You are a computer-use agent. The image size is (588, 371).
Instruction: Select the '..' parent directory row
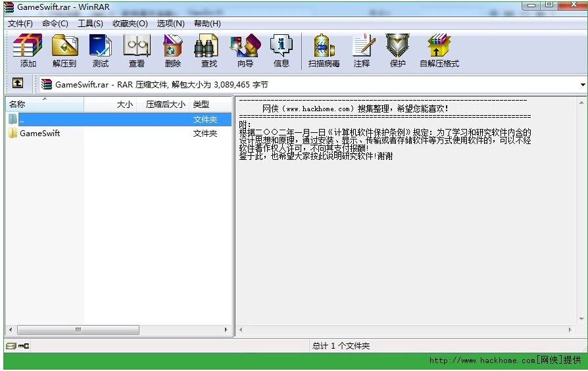118,119
